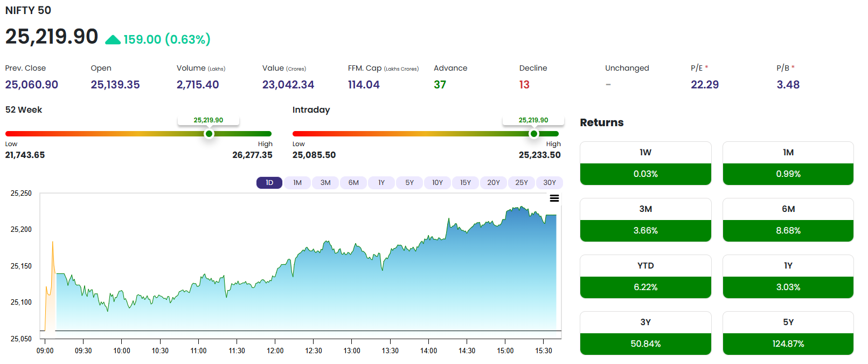Show the 1Y chart range
868x364 pixels.
click(381, 183)
